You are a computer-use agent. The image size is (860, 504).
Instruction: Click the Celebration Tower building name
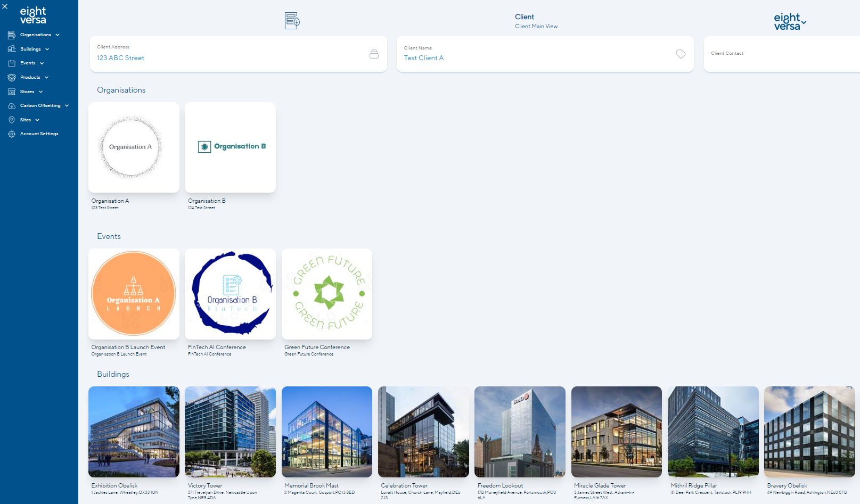404,485
